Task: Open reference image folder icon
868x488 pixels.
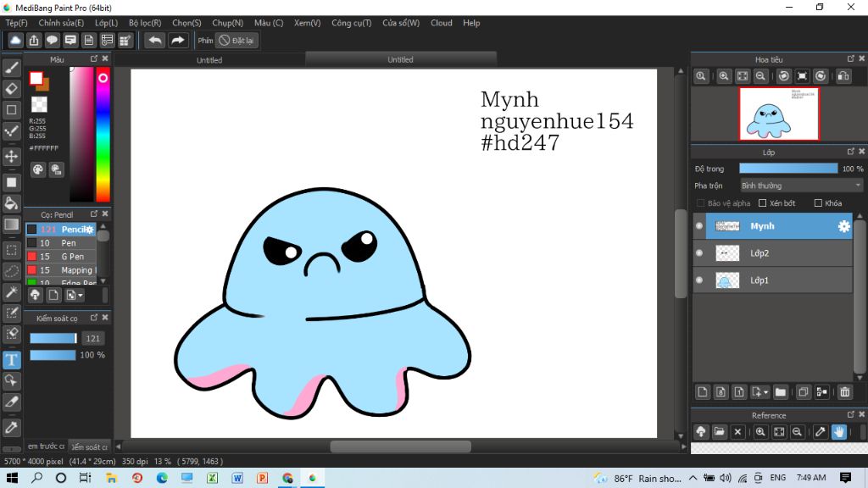Action: pyautogui.click(x=719, y=432)
